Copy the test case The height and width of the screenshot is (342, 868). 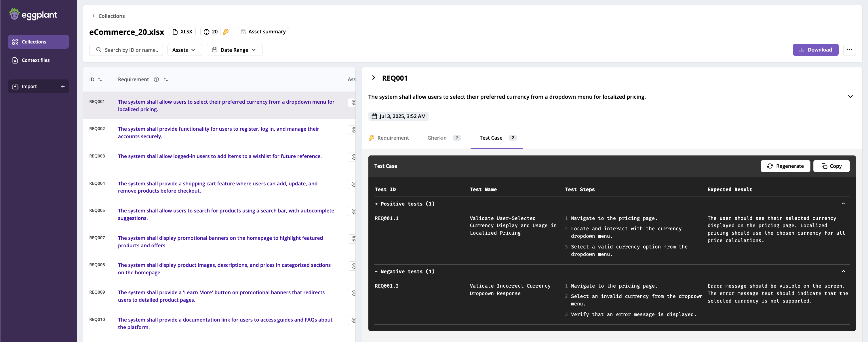831,166
